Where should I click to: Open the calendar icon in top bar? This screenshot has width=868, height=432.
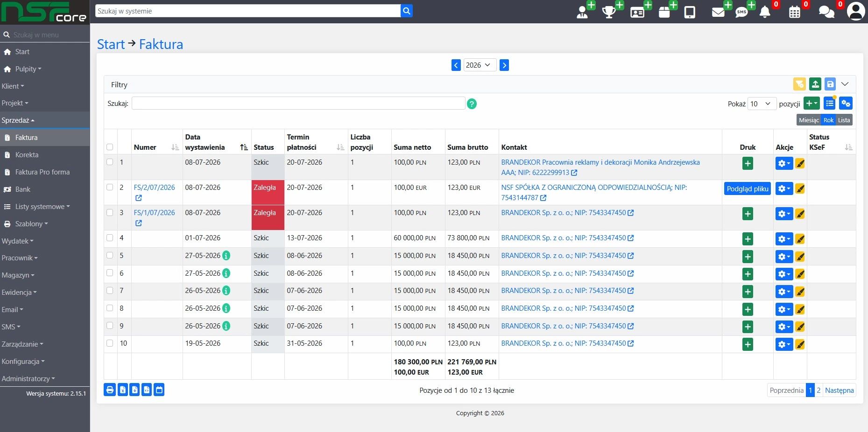[x=795, y=12]
